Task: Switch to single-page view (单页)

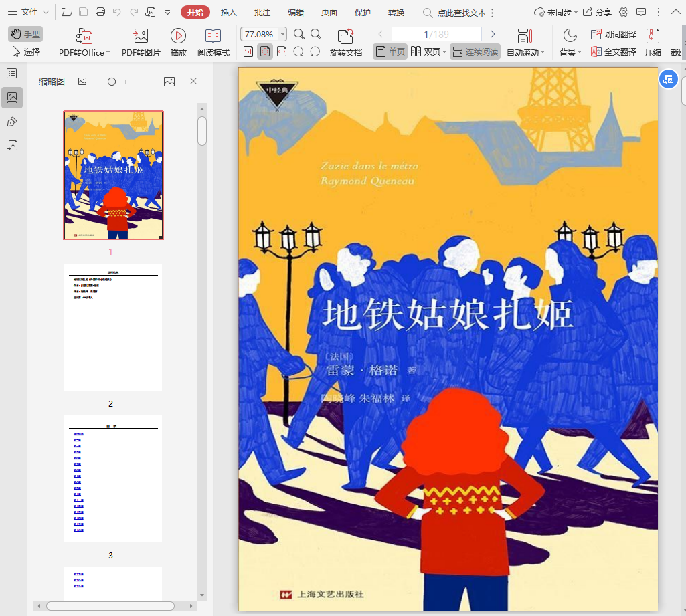Action: [390, 52]
